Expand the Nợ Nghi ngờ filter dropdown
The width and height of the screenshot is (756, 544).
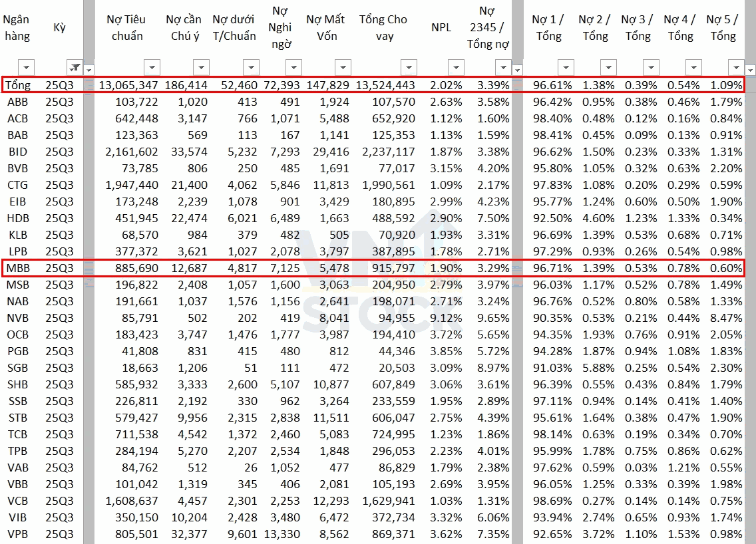coord(293,67)
